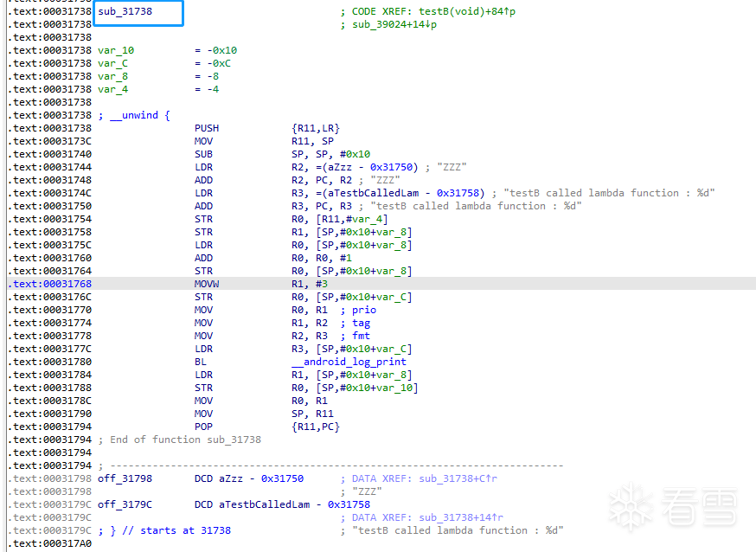Follow the sub_39024+14 code cross-reference
The image size is (756, 552).
pyautogui.click(x=394, y=24)
